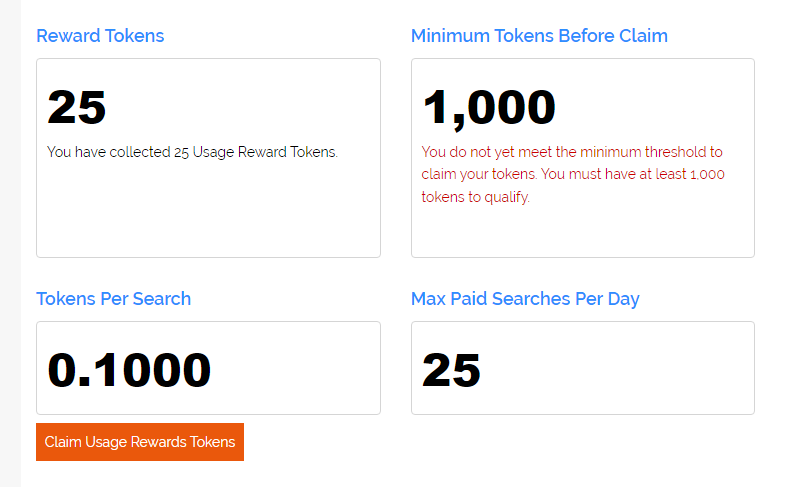This screenshot has height=487, width=794.
Task: Select the Reward Tokens heading
Action: [100, 36]
